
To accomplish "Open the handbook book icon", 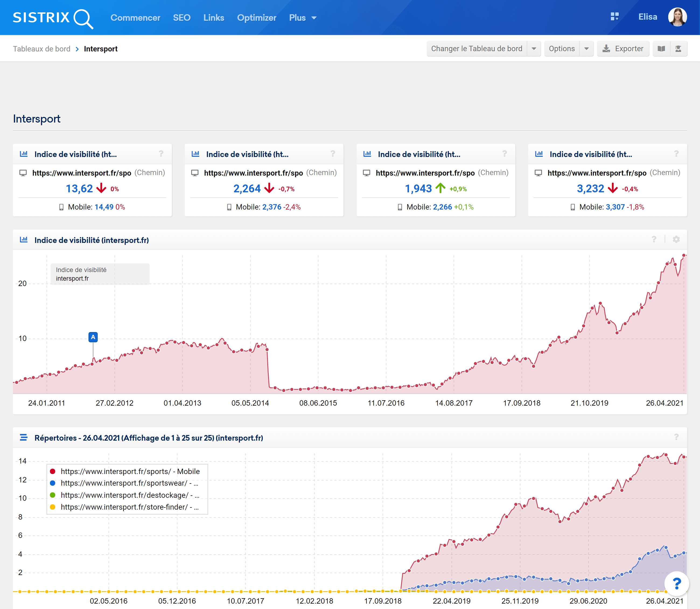I will tap(661, 48).
